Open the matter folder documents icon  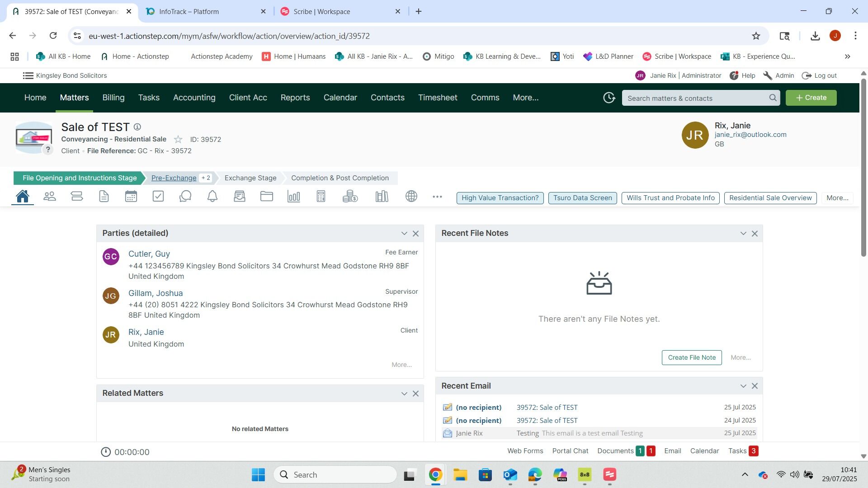coord(267,197)
